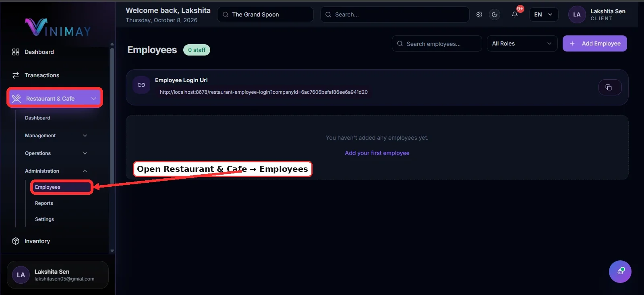Click the Dashboard grid icon in sidebar
This screenshot has height=295, width=644.
16,52
